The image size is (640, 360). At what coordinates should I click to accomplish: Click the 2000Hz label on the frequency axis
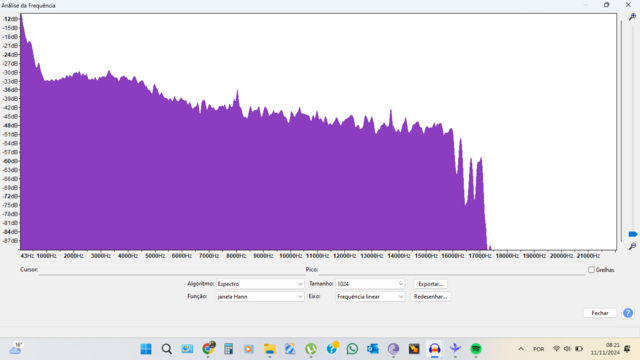point(73,256)
